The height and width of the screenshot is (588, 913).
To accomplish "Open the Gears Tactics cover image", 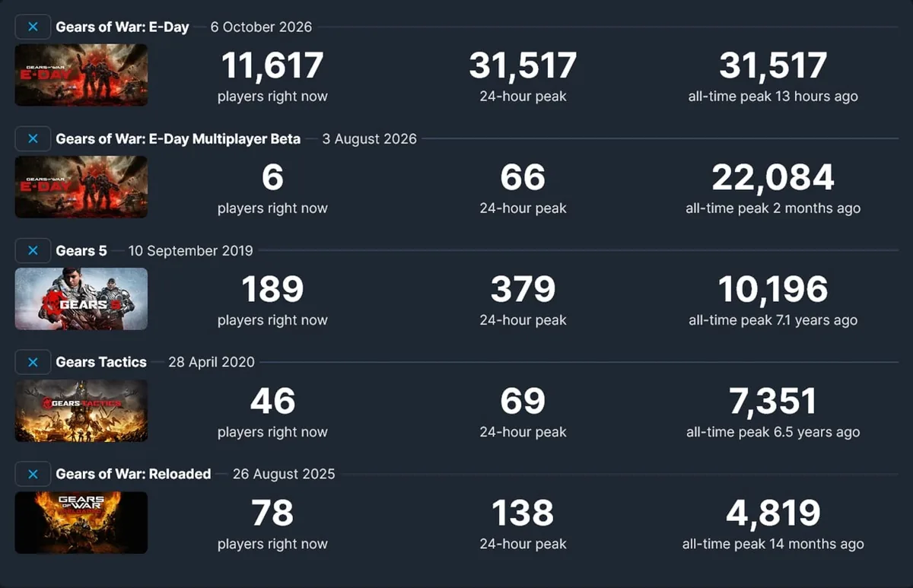I will [81, 410].
